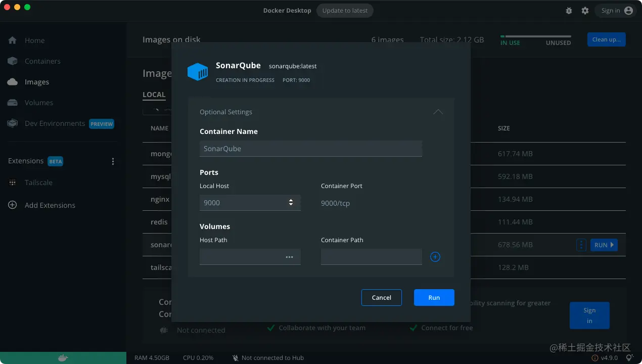The image size is (642, 364).
Task: Open Extensions three-dot menu
Action: point(113,161)
